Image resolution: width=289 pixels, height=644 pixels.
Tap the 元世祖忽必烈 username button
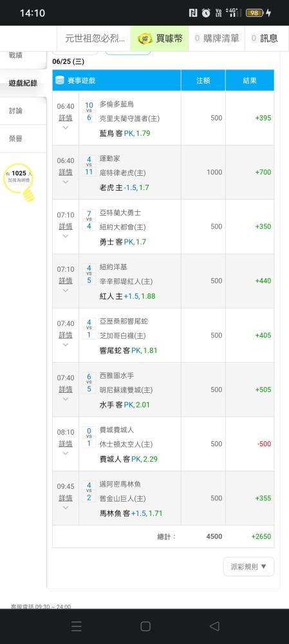pos(95,39)
